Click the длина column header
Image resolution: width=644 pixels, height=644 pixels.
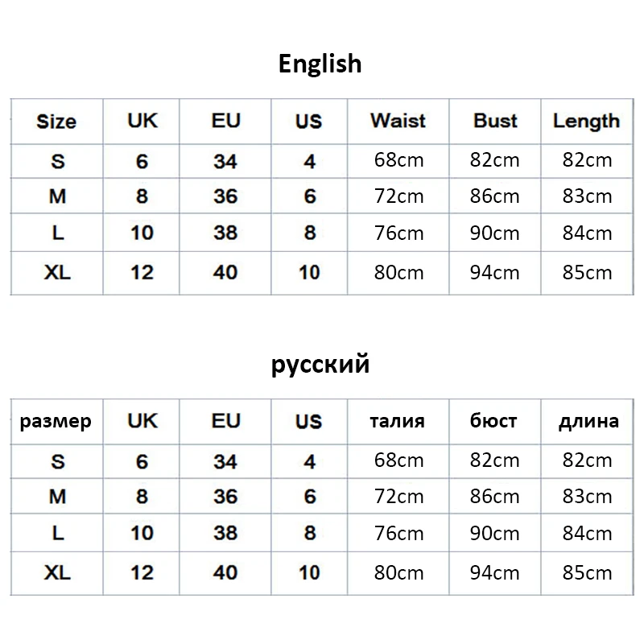(588, 421)
